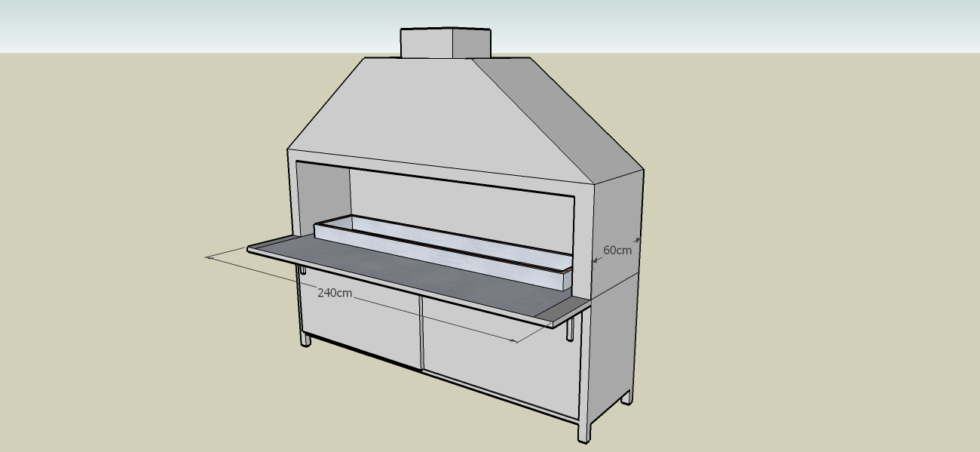
Task: Select the left inner wall of opening
Action: click(x=323, y=195)
